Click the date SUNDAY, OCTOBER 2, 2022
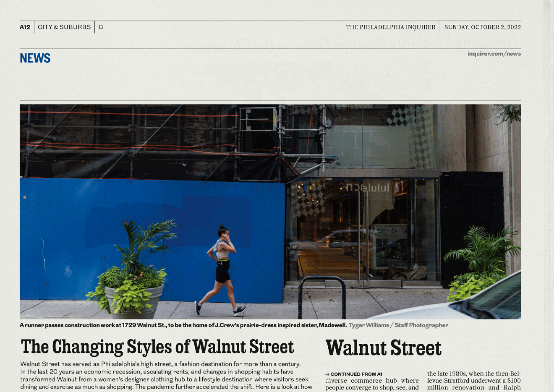Image resolution: width=554 pixels, height=392 pixels. point(482,27)
